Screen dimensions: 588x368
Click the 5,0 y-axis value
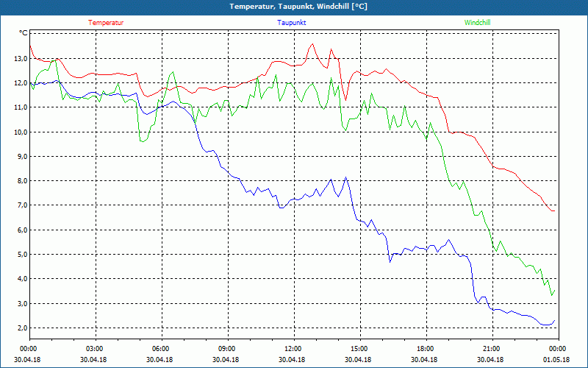(22, 255)
